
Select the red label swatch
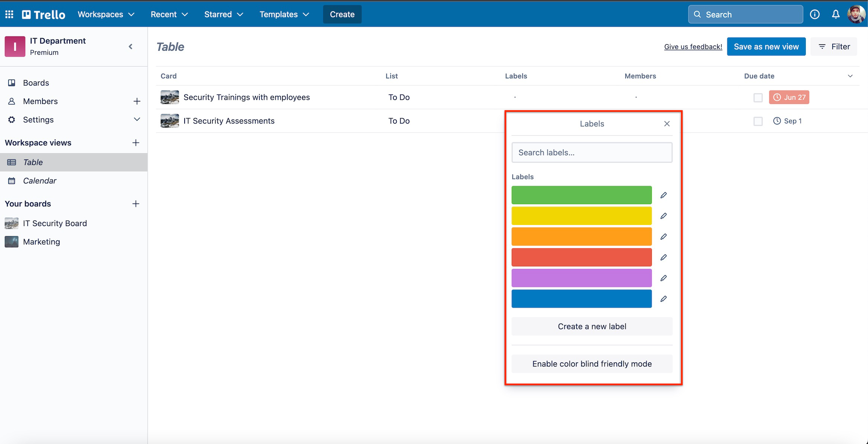(x=581, y=257)
